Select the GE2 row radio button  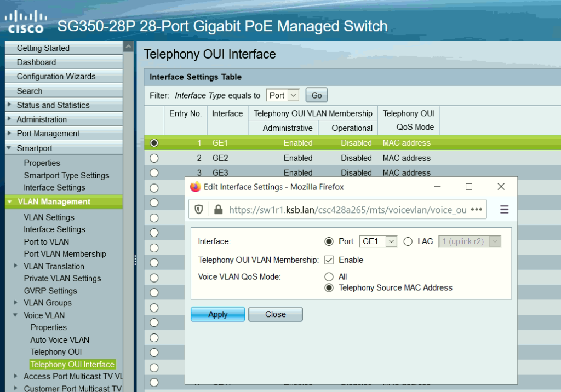pyautogui.click(x=154, y=158)
